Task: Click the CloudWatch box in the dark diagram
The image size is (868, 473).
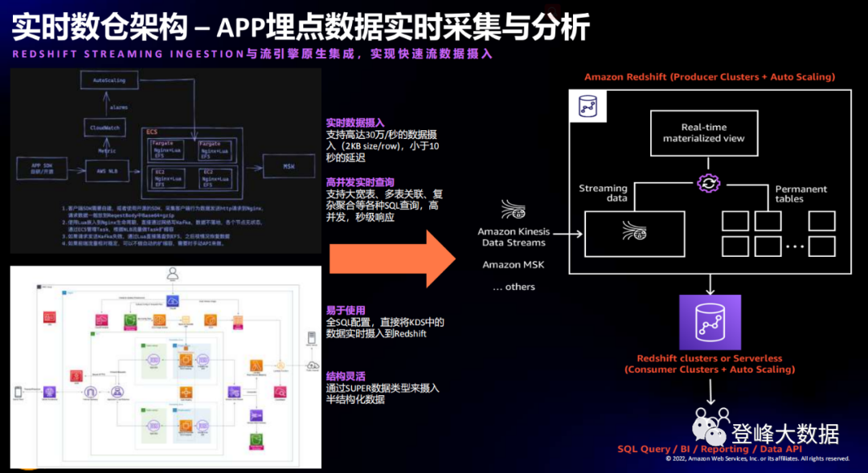Action: pos(104,127)
